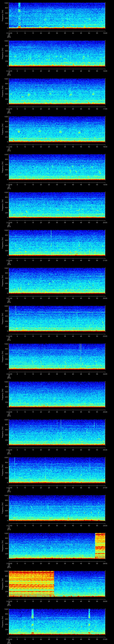Image resolution: width=114 pixels, height=644 pixels.
Task: Click the "18:00" end time label
Action: click(105, 147)
